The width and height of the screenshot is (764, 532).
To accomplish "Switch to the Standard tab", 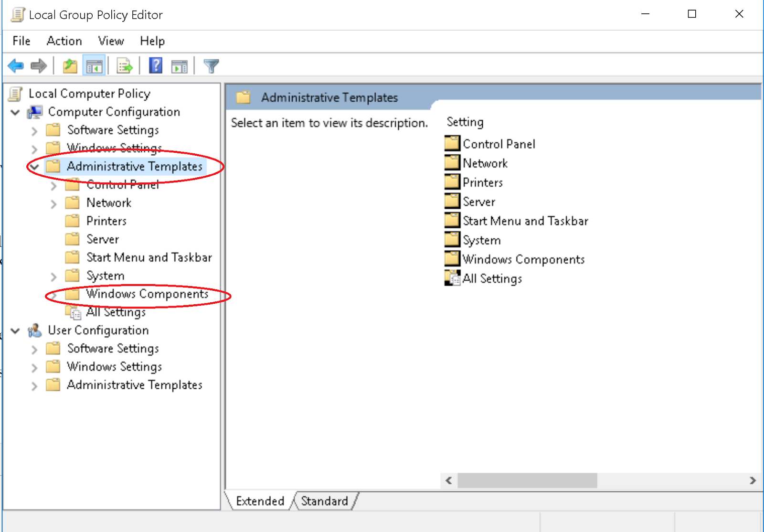I will [325, 501].
